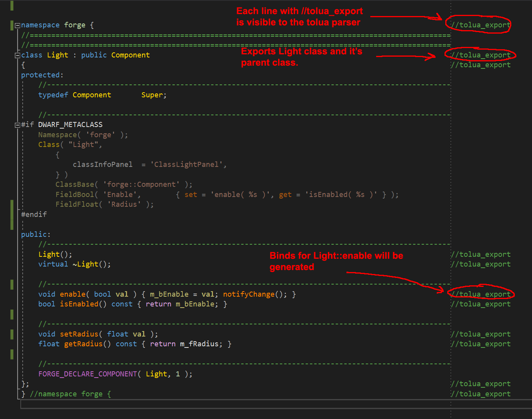Click 'm_fRadius' in the return statement
This screenshot has width=532, height=419.
click(199, 344)
